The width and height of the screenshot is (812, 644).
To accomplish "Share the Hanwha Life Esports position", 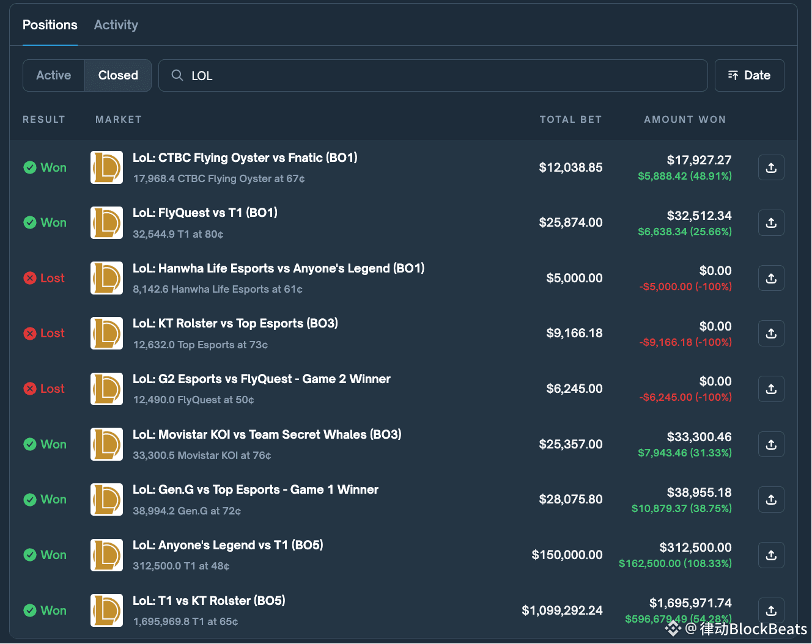I will 771,278.
